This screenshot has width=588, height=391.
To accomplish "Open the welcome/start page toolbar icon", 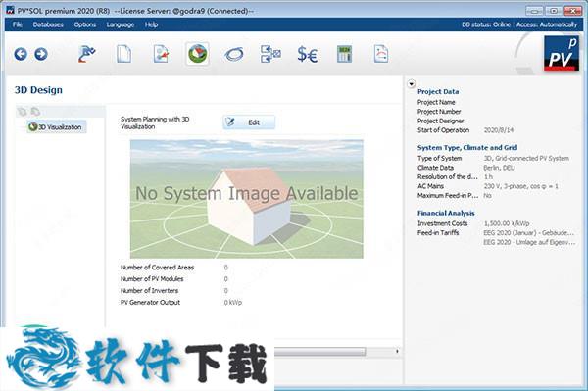I will tap(87, 54).
